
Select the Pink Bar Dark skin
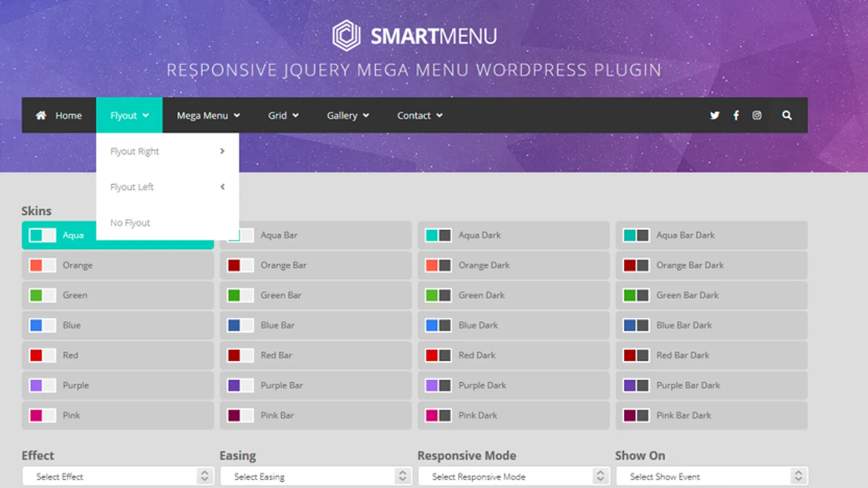click(x=712, y=415)
